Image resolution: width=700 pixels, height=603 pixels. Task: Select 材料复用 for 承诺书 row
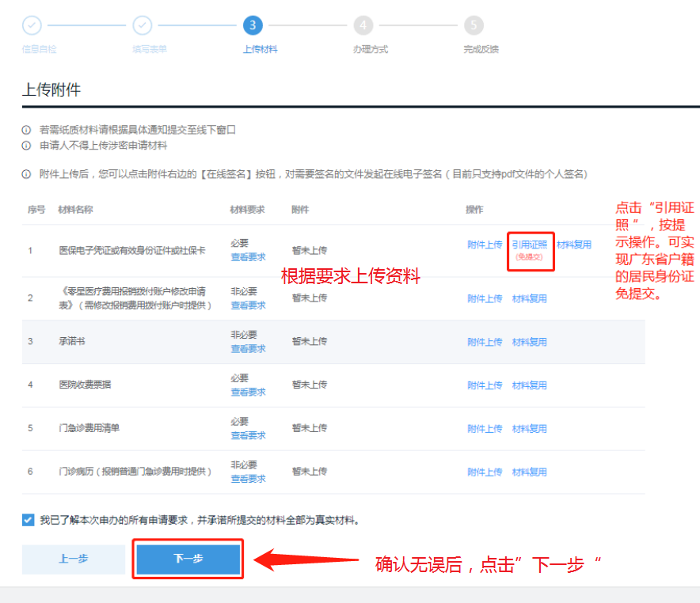[x=529, y=342]
